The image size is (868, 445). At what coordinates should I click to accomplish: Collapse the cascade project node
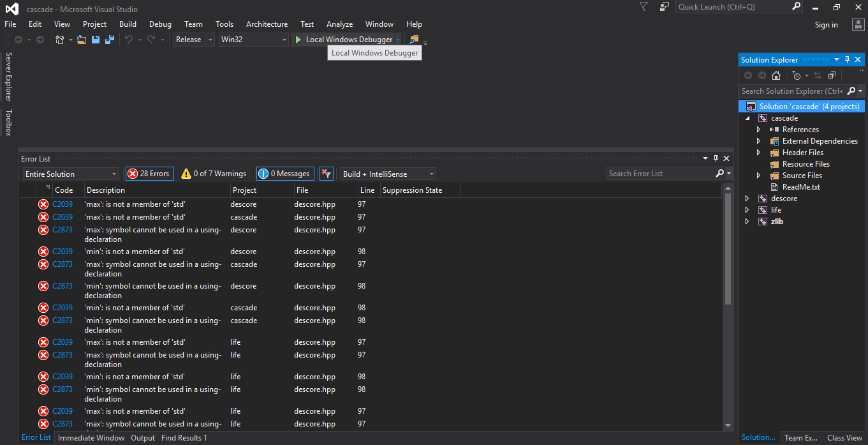pyautogui.click(x=747, y=118)
